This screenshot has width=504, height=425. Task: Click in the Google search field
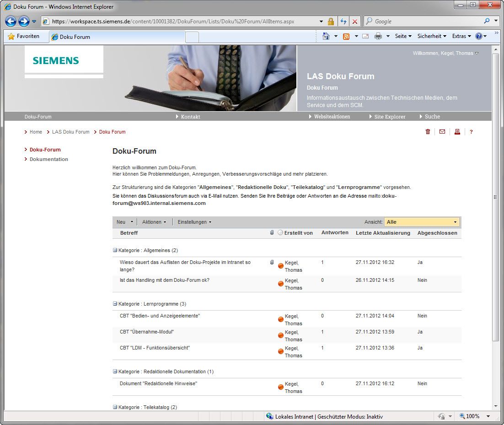(425, 22)
